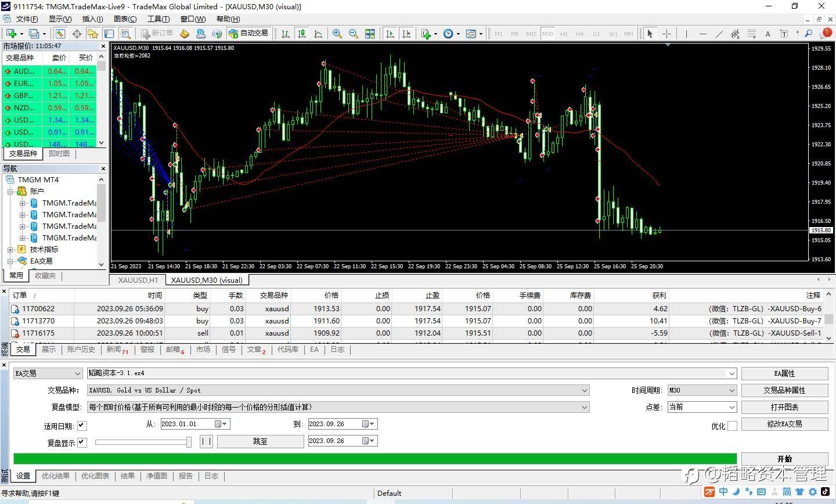Select the candlestick chart icon

click(x=302, y=34)
